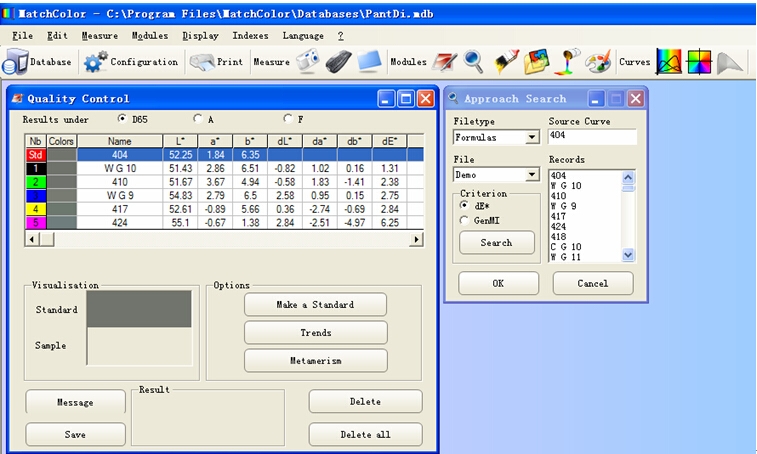757x454 pixels.
Task: Click the Sample color visualisation swatch
Action: (x=139, y=346)
